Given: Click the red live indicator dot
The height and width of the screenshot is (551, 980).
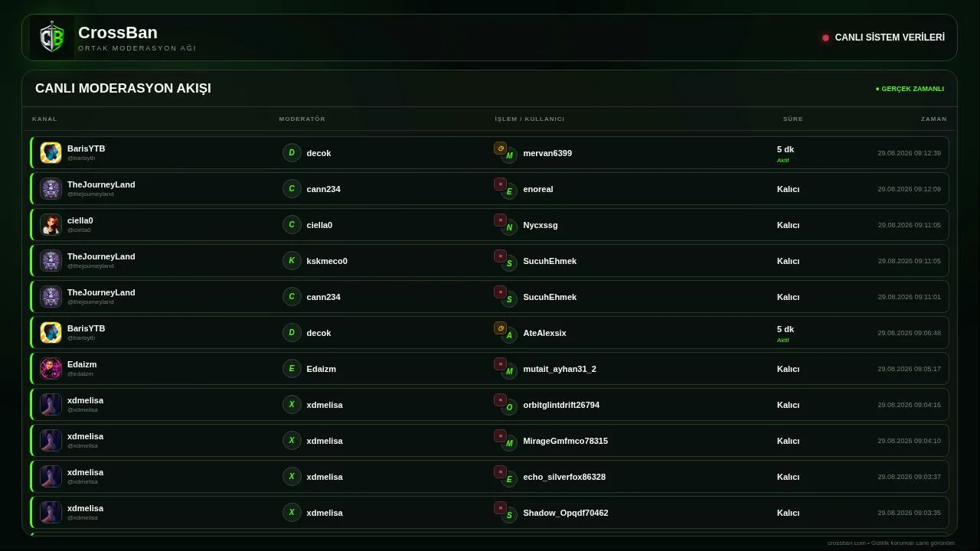Looking at the screenshot, I should coord(825,37).
